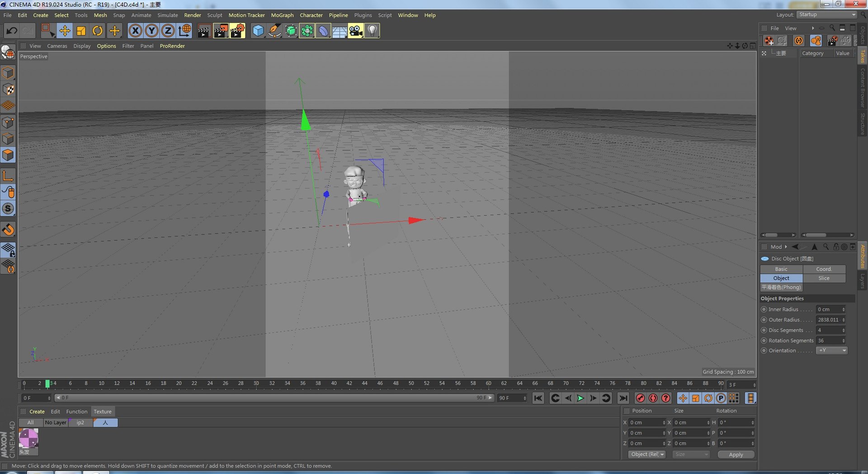Switch to Points mode

click(8, 122)
